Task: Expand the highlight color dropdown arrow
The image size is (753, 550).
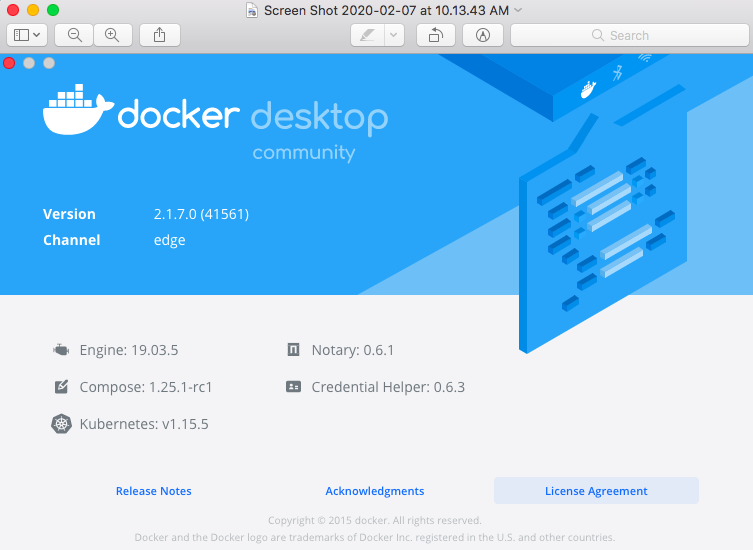Action: 394,35
